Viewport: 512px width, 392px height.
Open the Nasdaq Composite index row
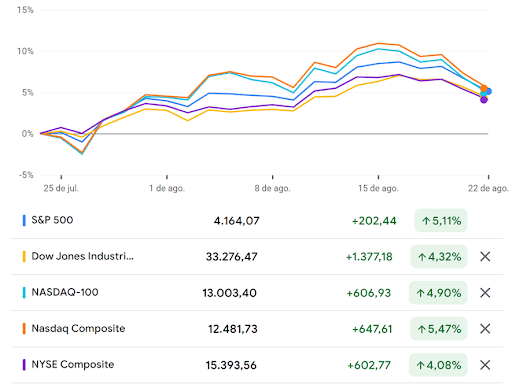(257, 329)
